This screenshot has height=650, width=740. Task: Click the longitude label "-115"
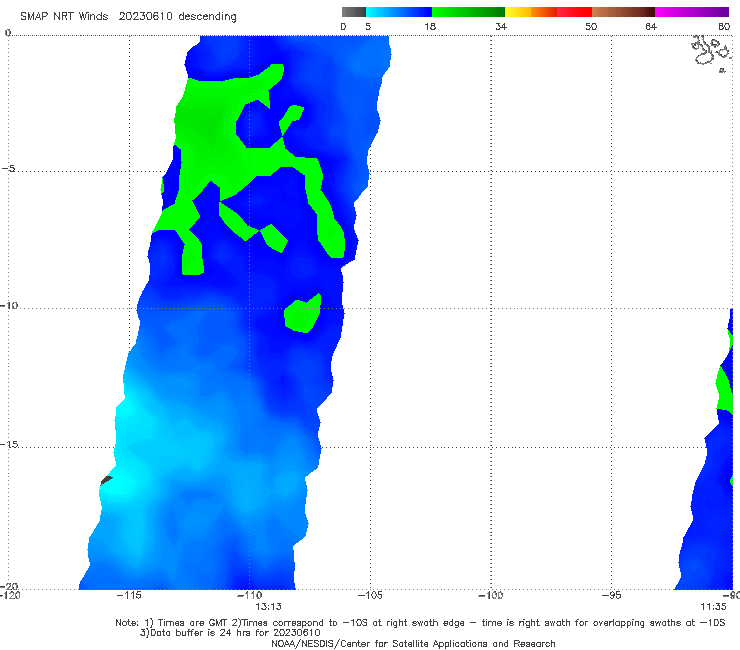(x=129, y=595)
